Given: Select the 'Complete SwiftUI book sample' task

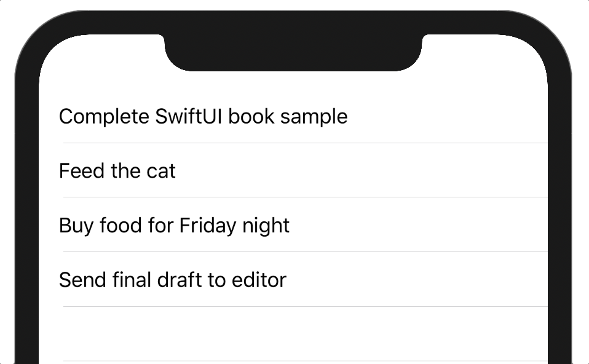Looking at the screenshot, I should click(203, 116).
